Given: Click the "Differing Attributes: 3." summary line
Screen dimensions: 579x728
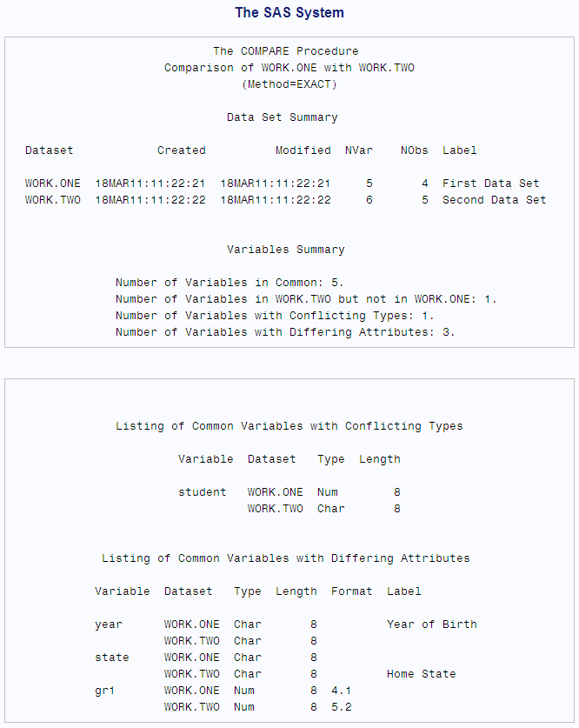Looking at the screenshot, I should pos(285,332).
